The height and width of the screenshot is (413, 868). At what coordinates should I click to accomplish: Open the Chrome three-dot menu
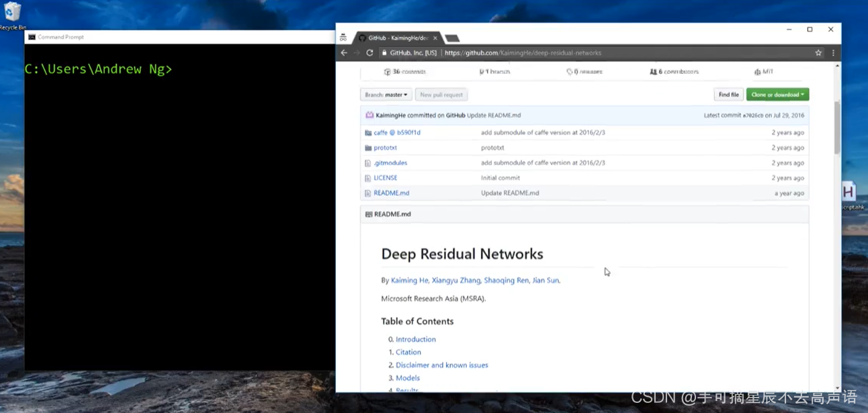coord(833,52)
